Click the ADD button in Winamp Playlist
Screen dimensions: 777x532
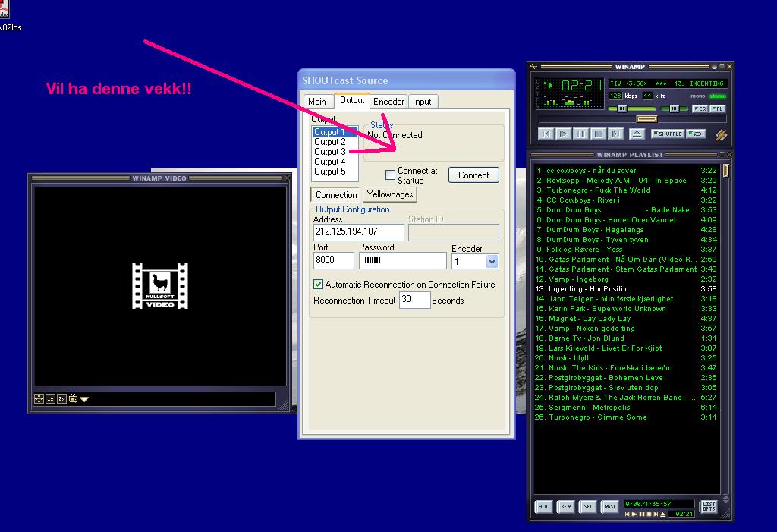click(543, 506)
